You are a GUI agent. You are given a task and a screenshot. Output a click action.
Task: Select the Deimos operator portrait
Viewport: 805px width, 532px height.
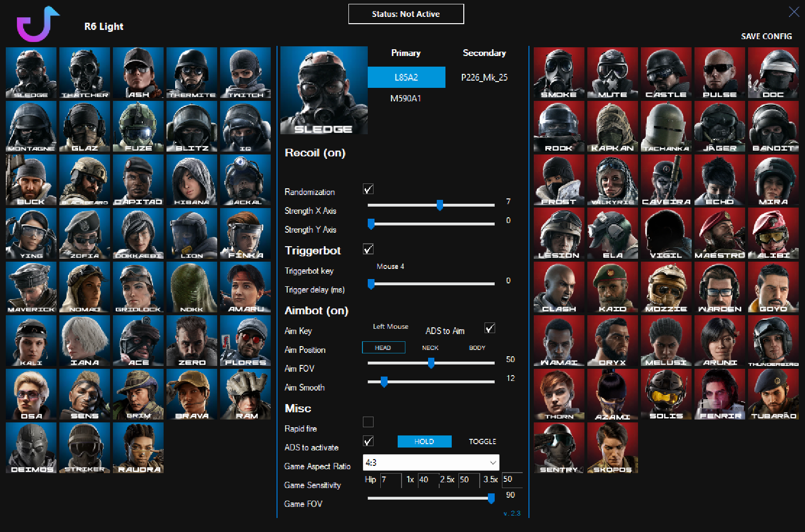(x=31, y=448)
